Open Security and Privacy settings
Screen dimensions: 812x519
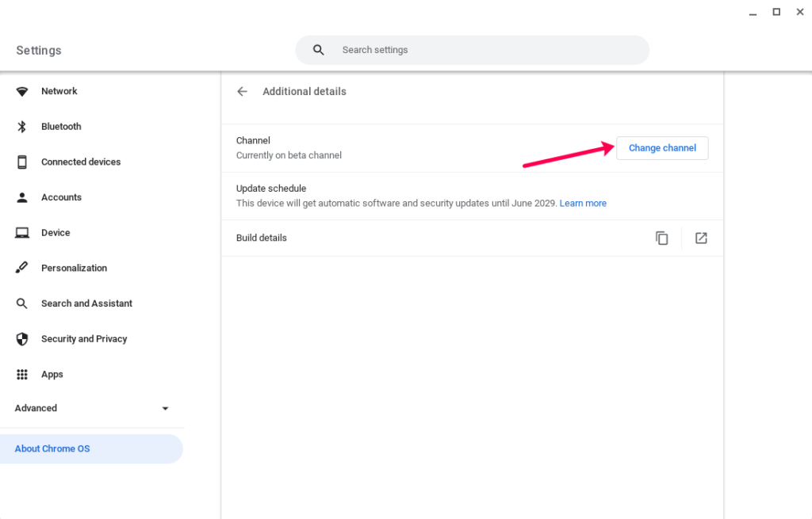(x=84, y=339)
